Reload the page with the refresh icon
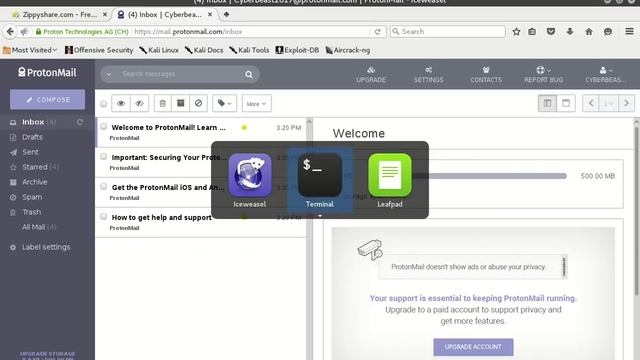Screen dimensions: 640x360 pos(378,31)
